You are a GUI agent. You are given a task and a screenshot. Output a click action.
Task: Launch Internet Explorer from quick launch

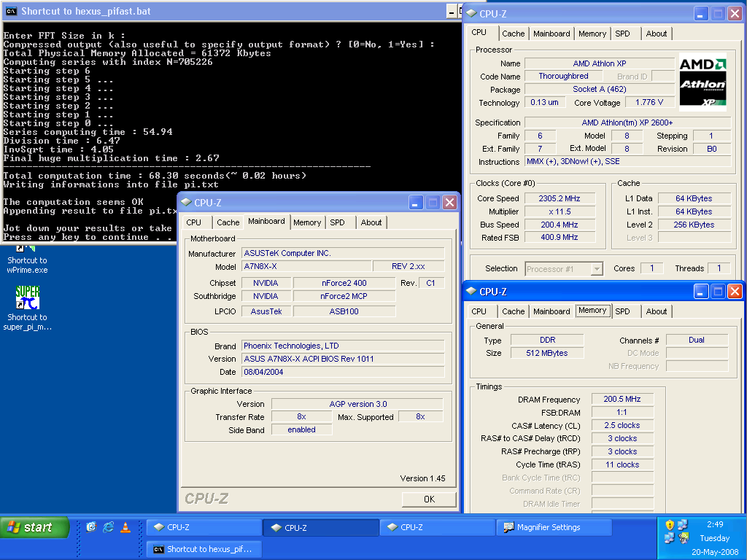point(109,526)
